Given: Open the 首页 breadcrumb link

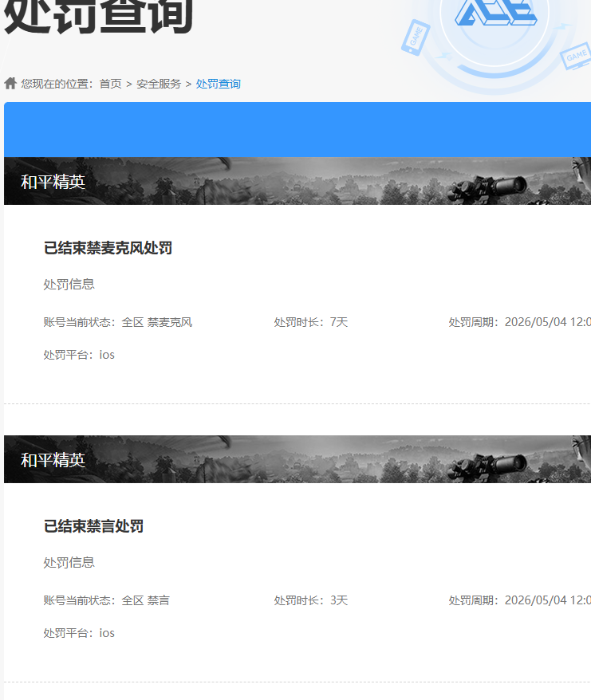Looking at the screenshot, I should pyautogui.click(x=110, y=84).
